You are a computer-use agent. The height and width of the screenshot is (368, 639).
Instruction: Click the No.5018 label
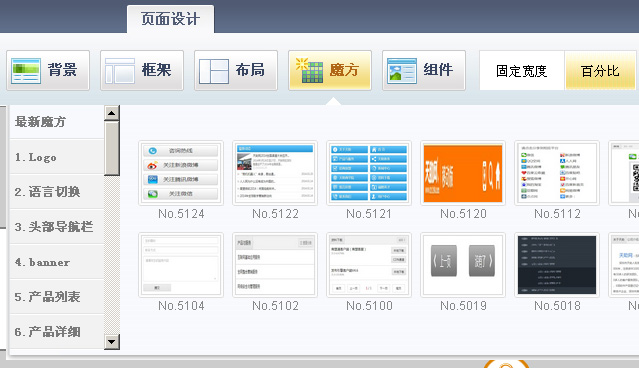click(557, 306)
